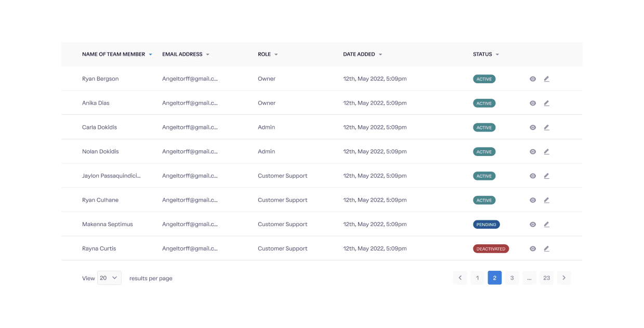Viewport: 644px width, 328px height.
Task: Go to previous page with left chevron
Action: [x=460, y=278]
